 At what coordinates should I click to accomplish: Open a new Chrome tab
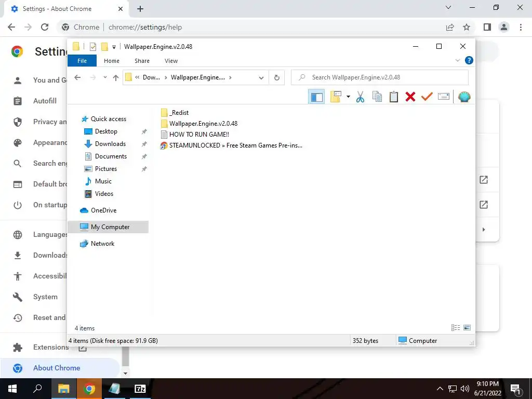tap(140, 9)
